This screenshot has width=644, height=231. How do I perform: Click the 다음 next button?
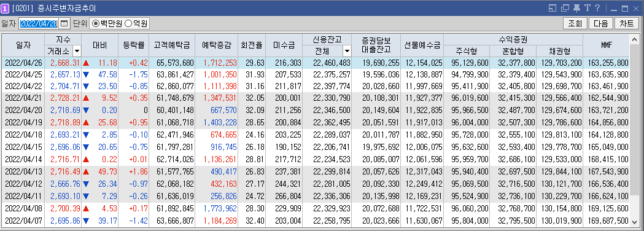click(x=601, y=23)
